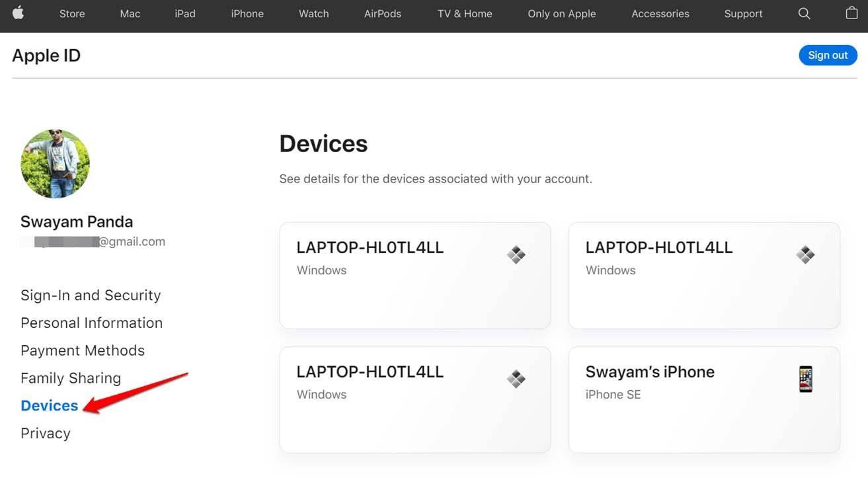Click the iPhone SE device icon on Swayam's iPhone card

(x=805, y=378)
